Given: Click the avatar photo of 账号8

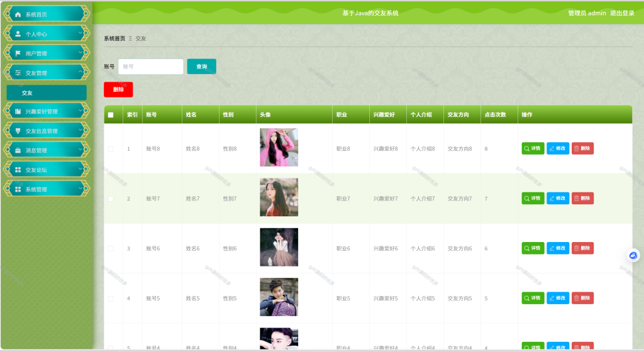Looking at the screenshot, I should [x=279, y=147].
